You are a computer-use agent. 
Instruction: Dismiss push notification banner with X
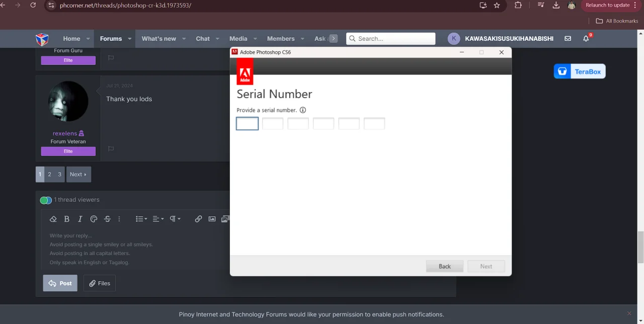[x=629, y=313]
